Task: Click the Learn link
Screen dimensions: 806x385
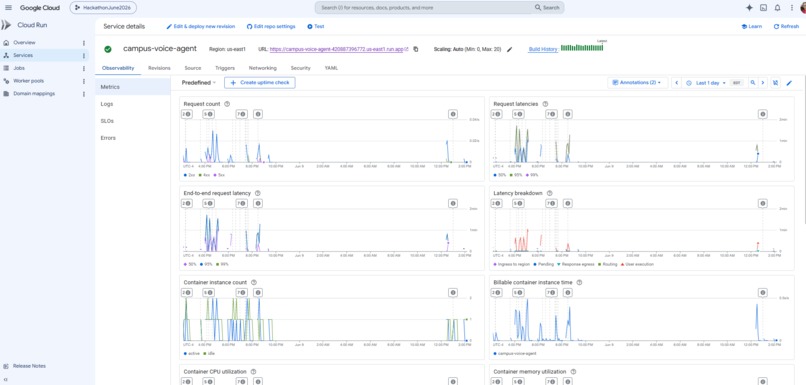Action: click(x=752, y=27)
